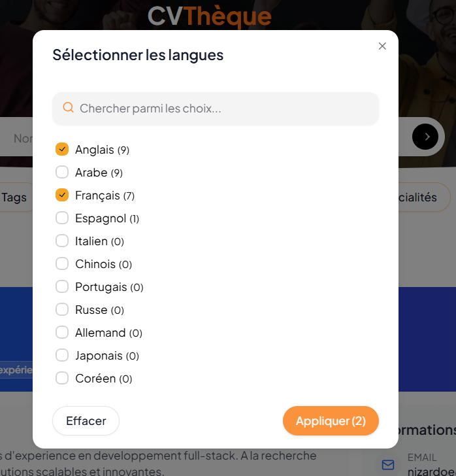
Task: Toggle the Russe checkbox
Action: point(62,310)
